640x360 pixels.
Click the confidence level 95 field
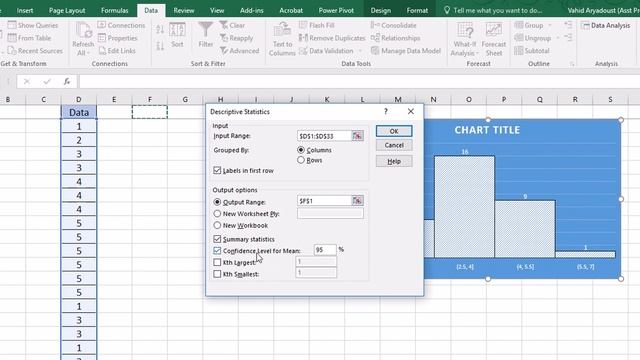(325, 250)
